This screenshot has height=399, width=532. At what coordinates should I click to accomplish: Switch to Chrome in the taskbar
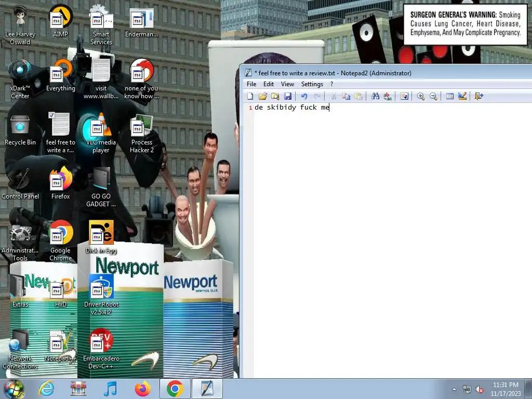[x=175, y=389]
